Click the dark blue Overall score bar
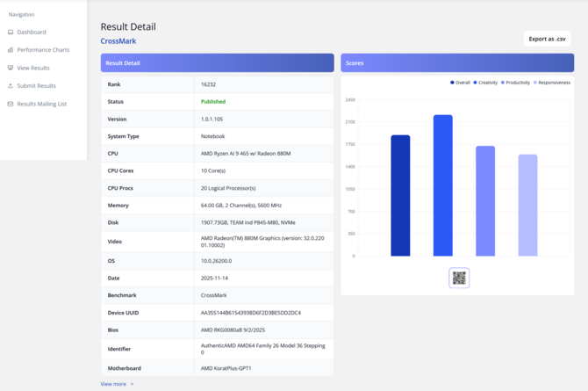 point(400,196)
